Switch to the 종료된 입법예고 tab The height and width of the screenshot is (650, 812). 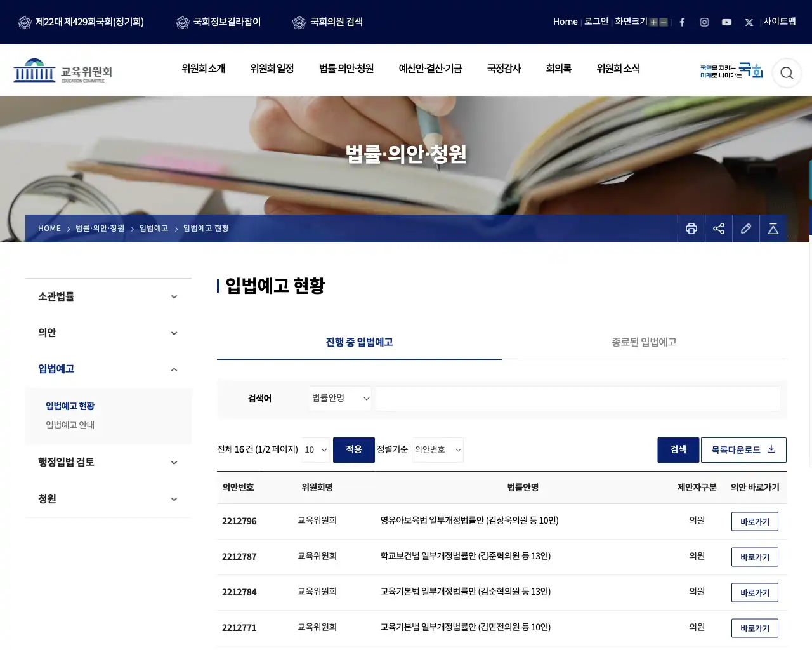coord(644,342)
